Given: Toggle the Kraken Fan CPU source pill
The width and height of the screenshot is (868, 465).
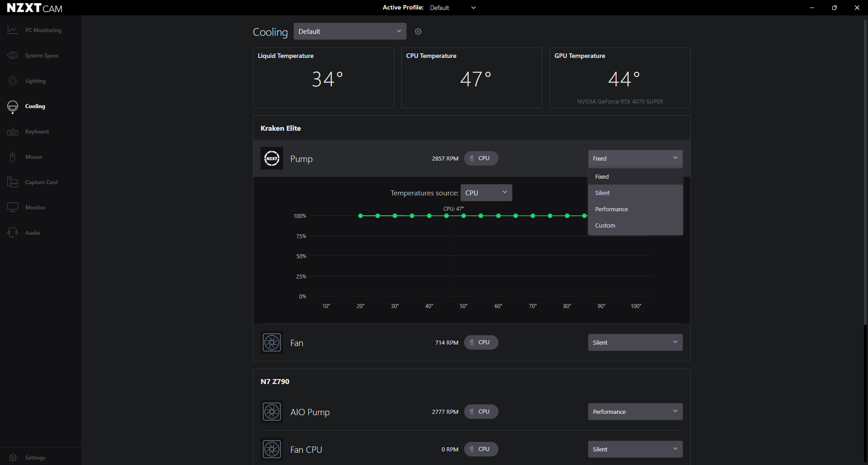Looking at the screenshot, I should coord(481,342).
